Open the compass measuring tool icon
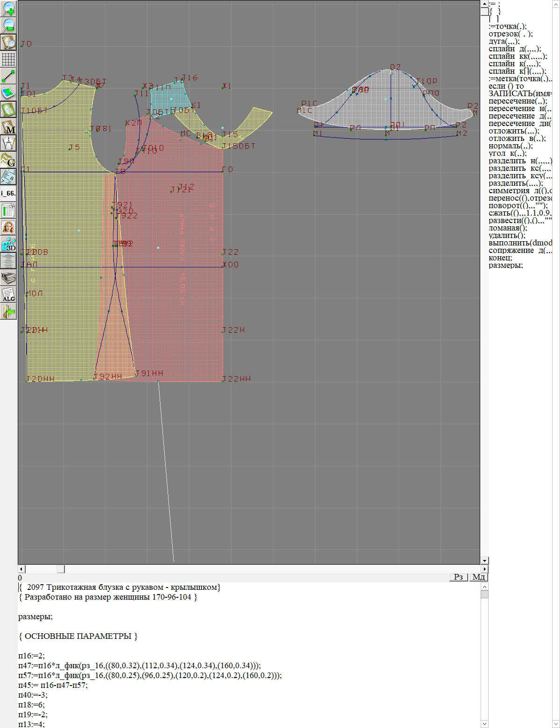 [8, 143]
